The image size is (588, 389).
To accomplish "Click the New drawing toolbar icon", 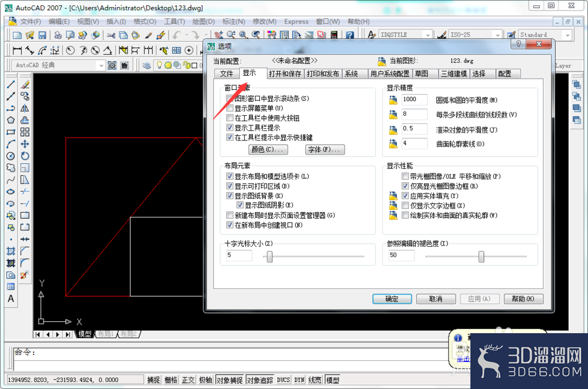I will (x=17, y=35).
